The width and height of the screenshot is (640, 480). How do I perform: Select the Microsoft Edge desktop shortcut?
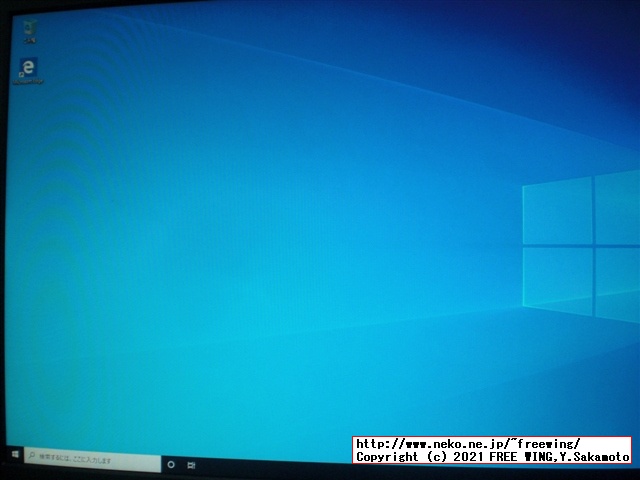[x=28, y=71]
